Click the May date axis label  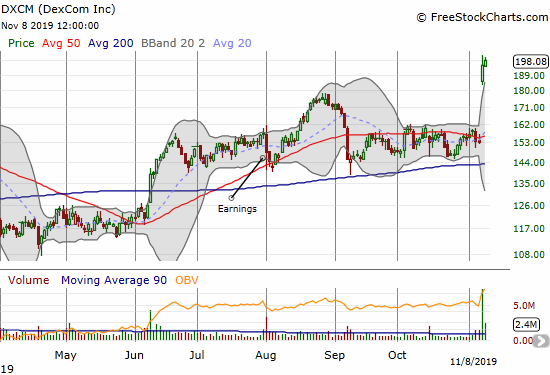[x=66, y=355]
